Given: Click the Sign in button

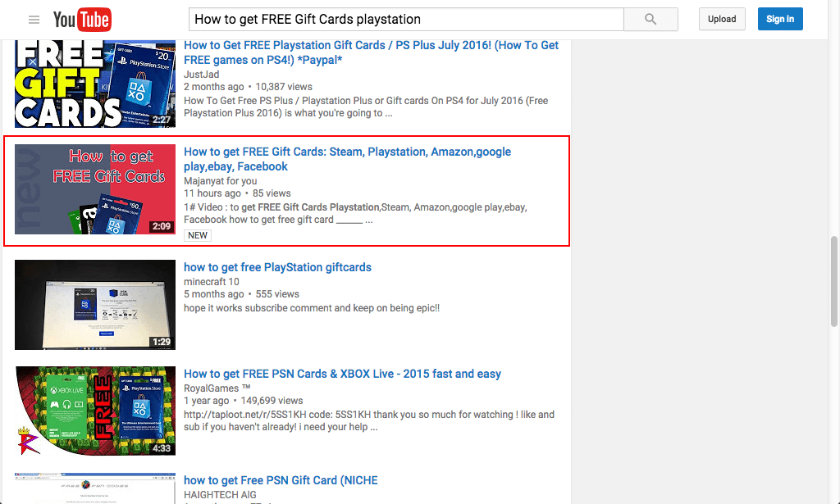Looking at the screenshot, I should point(779,19).
